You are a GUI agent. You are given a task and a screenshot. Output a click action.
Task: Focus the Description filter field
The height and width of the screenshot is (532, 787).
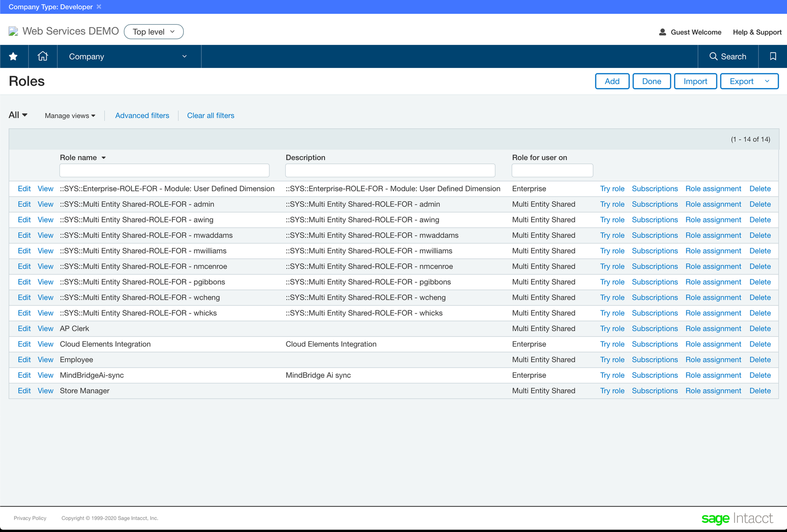point(390,170)
